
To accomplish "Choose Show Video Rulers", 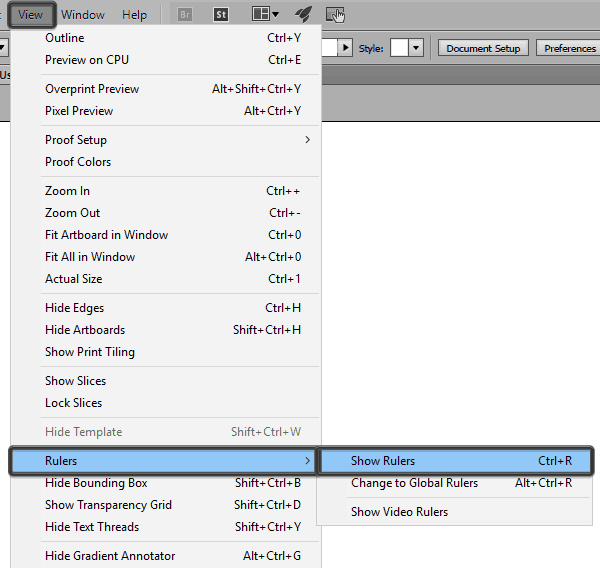I will tap(455, 512).
